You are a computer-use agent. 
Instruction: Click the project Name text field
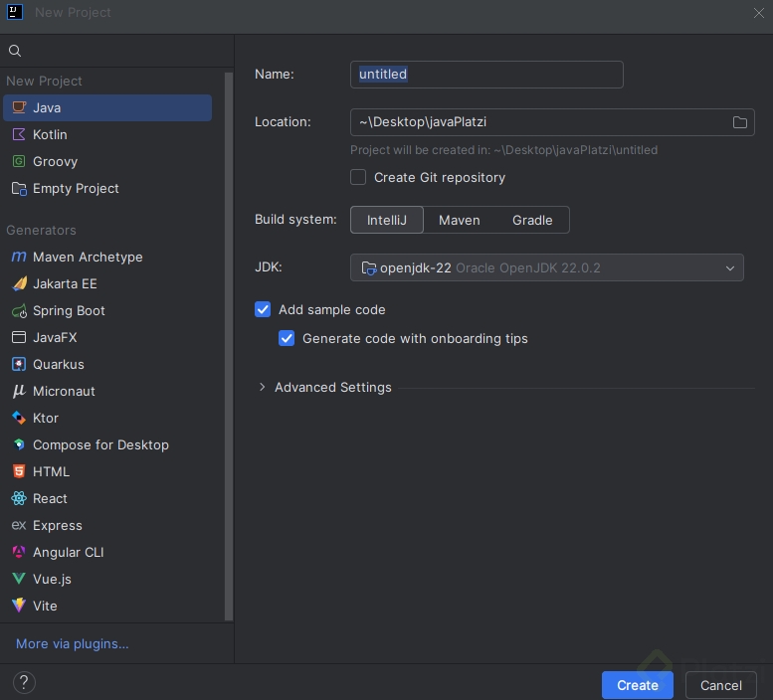pos(486,75)
